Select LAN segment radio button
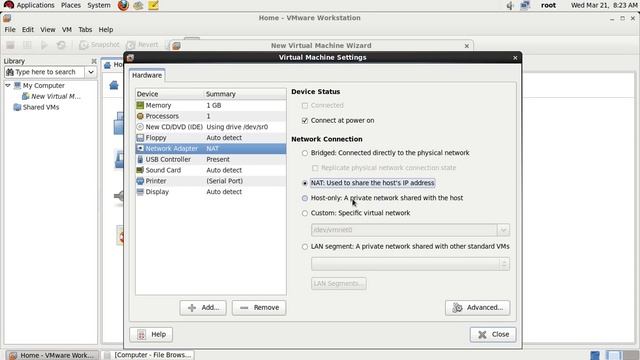Image resolution: width=640 pixels, height=360 pixels. [304, 247]
